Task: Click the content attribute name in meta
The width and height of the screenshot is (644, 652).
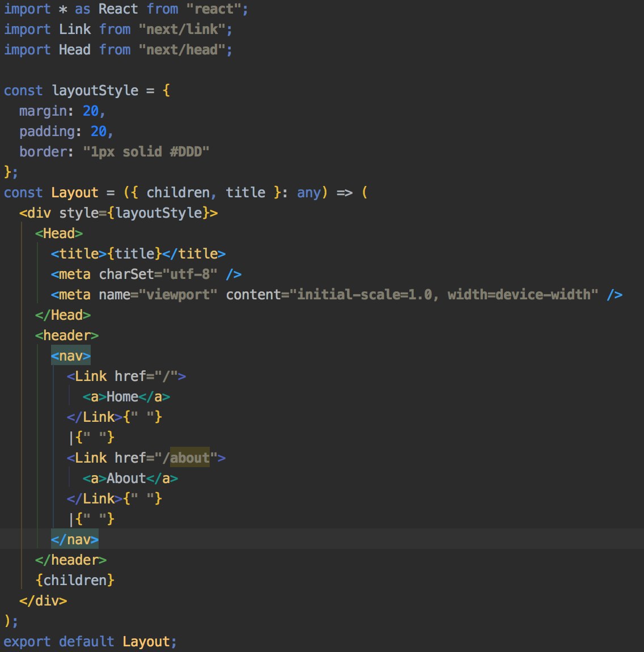Action: click(x=253, y=294)
